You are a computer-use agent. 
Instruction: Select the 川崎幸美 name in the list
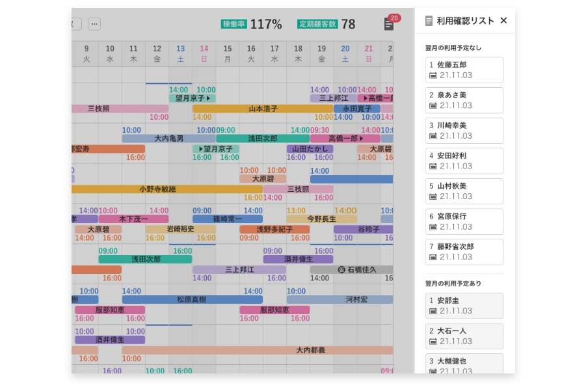[x=452, y=126]
